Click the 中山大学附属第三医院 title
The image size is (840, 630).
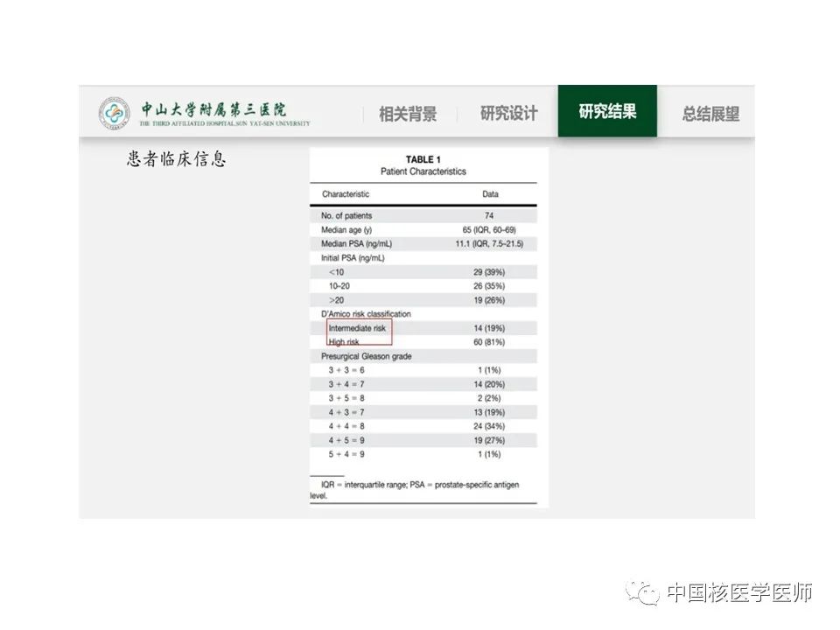click(213, 109)
